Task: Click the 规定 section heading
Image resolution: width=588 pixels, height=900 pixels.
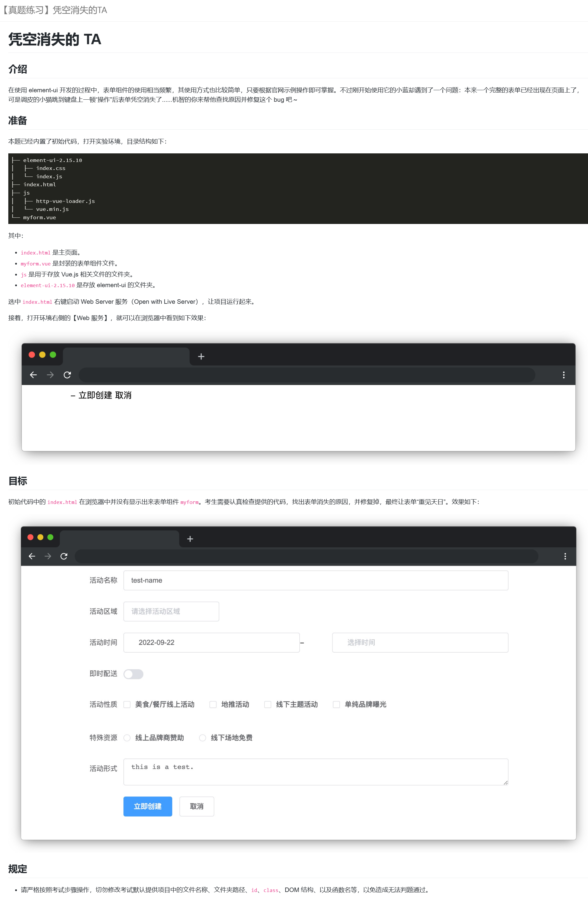Action: pos(18,869)
